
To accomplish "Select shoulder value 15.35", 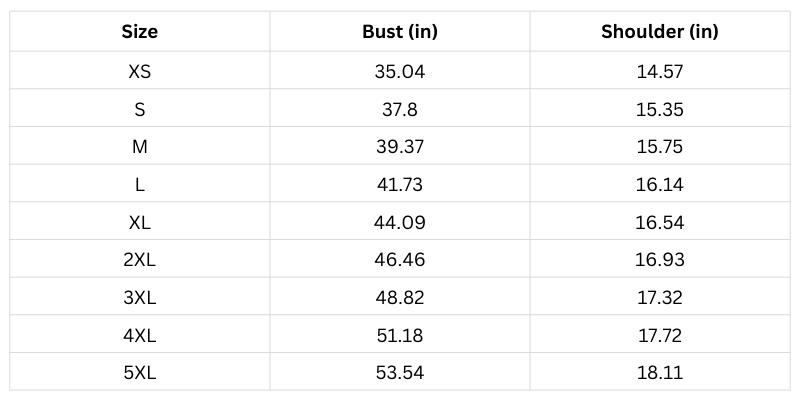I will click(660, 109).
